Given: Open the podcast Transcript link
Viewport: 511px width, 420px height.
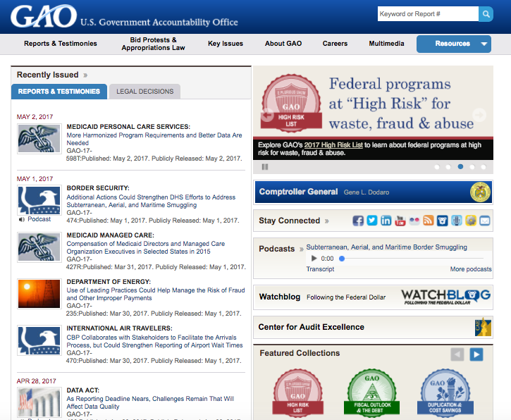Looking at the screenshot, I should tap(320, 269).
